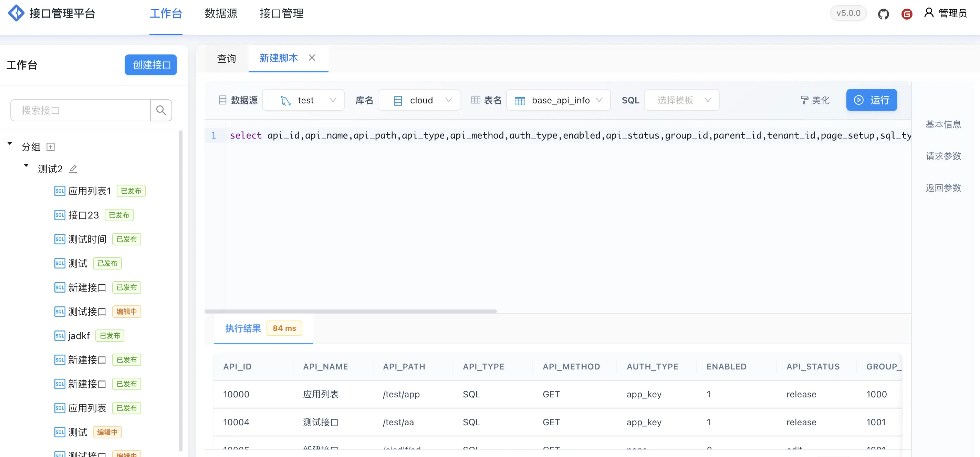Switch to the 工作台 top menu
The image size is (980, 457).
[x=166, y=14]
